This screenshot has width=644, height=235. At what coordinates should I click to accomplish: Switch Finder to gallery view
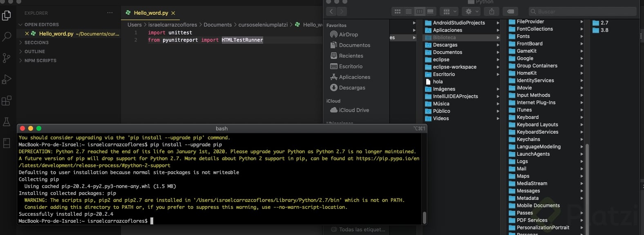(430, 11)
